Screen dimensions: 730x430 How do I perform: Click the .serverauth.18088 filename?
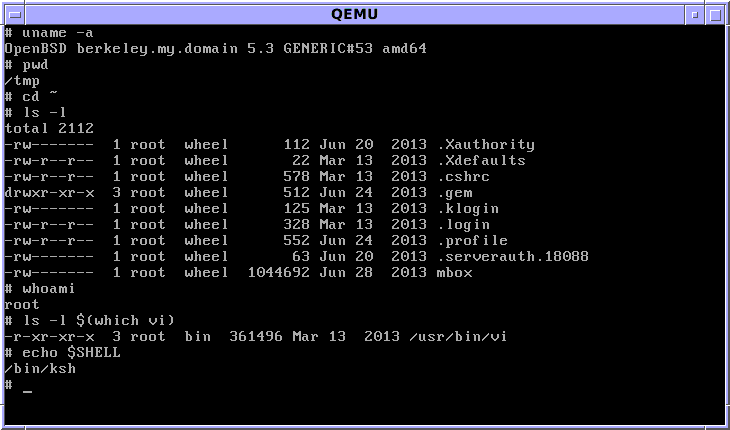513,256
